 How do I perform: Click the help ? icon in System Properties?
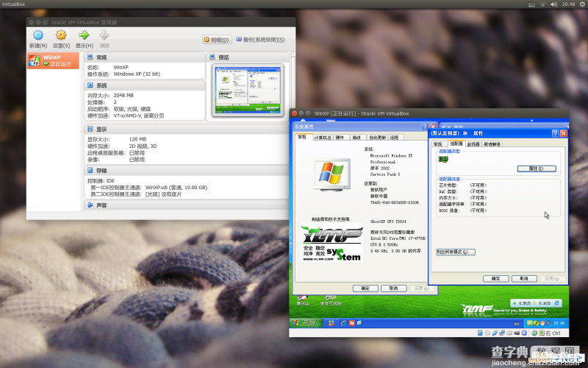(425, 127)
